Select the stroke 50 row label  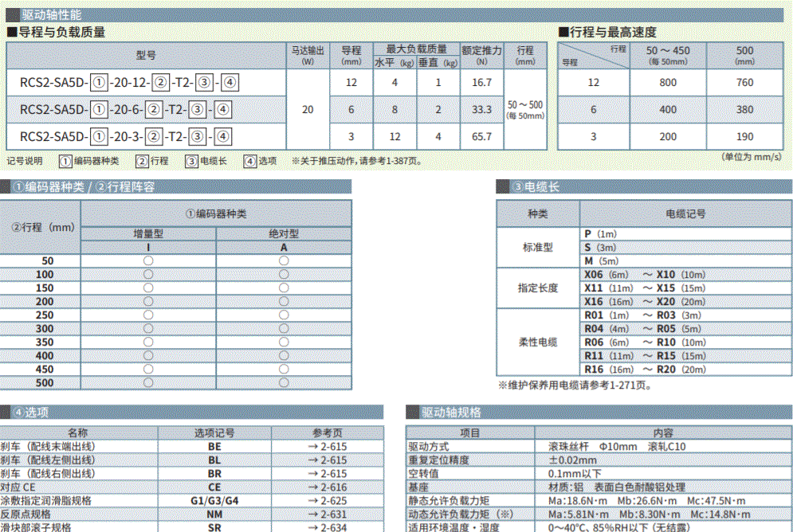tap(48, 260)
